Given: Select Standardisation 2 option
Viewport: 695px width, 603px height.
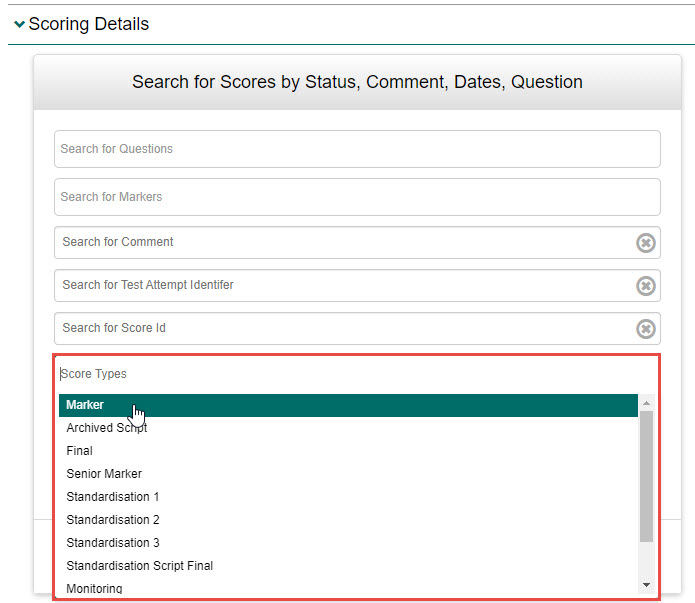Looking at the screenshot, I should click(113, 520).
